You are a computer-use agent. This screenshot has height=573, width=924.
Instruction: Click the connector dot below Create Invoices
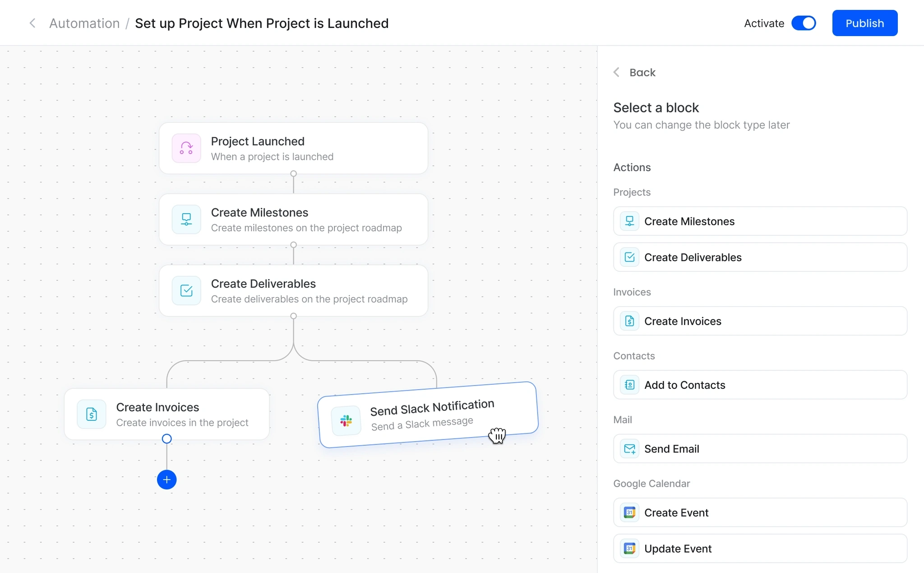(x=166, y=439)
